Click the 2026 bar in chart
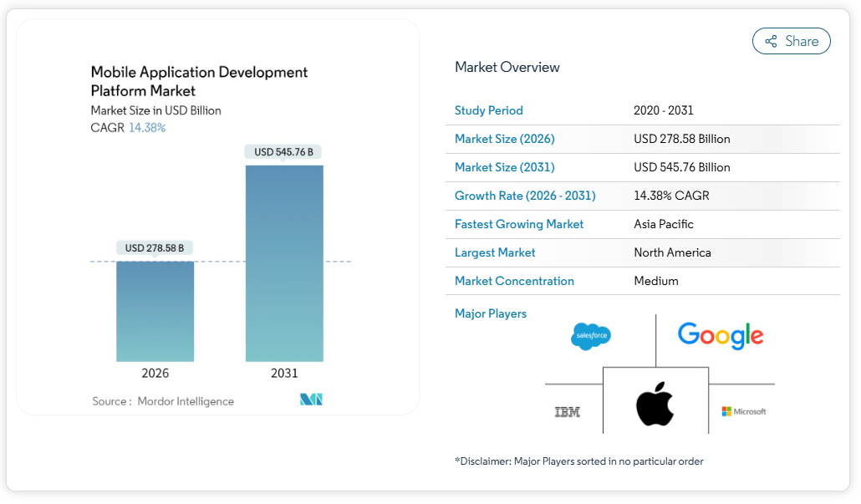 (155, 311)
